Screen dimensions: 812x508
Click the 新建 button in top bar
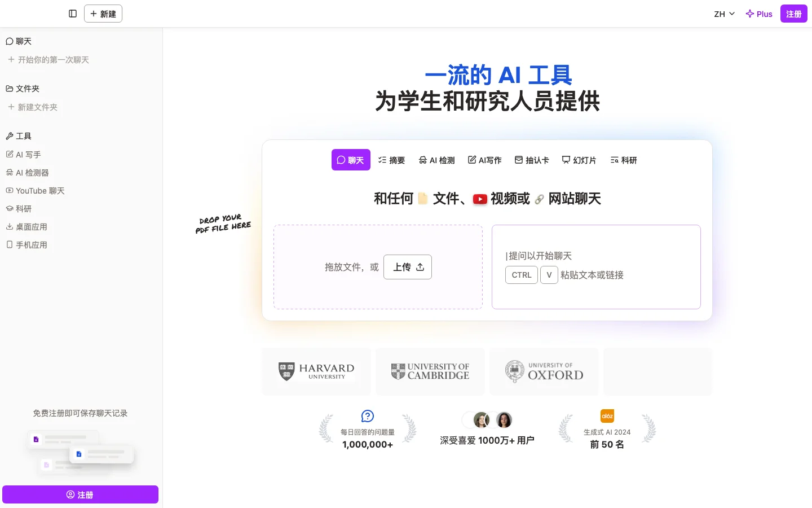click(103, 14)
